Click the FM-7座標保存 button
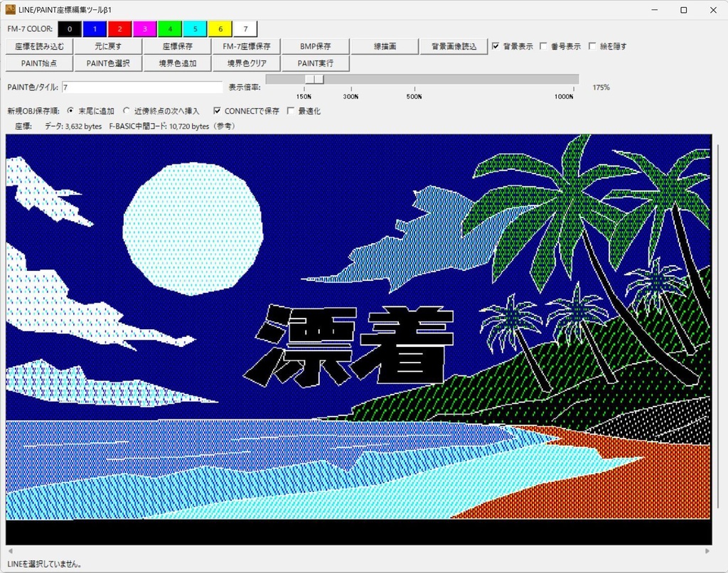Screen dimensions: 728x573 pyautogui.click(x=246, y=46)
